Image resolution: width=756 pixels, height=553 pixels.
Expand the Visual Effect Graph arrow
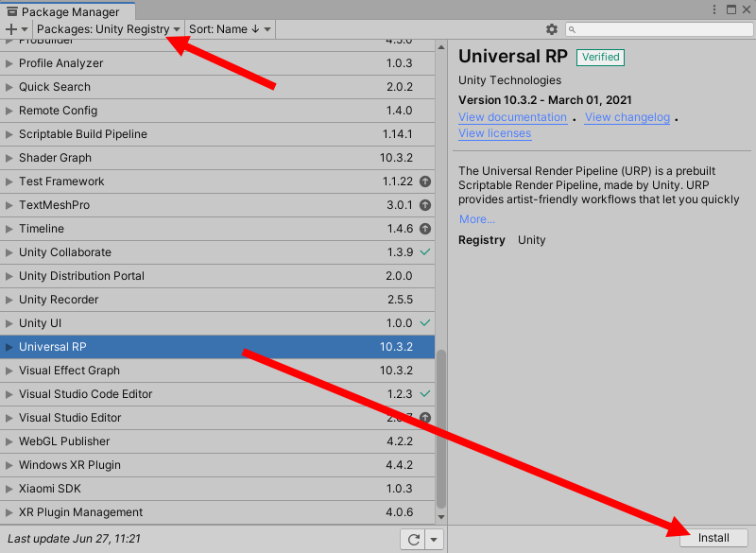point(9,371)
